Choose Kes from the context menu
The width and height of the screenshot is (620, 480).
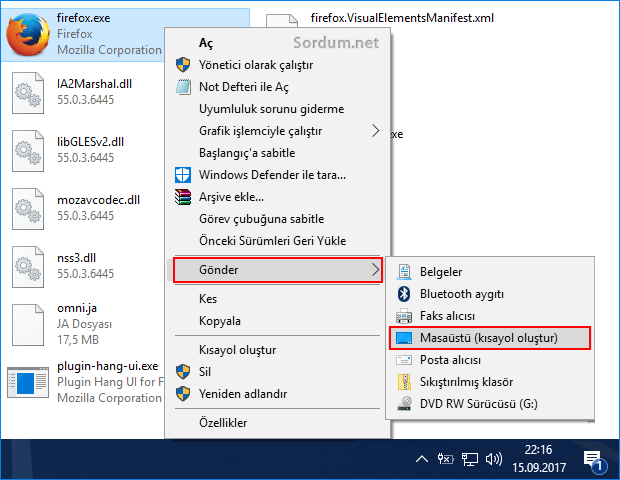pyautogui.click(x=278, y=299)
